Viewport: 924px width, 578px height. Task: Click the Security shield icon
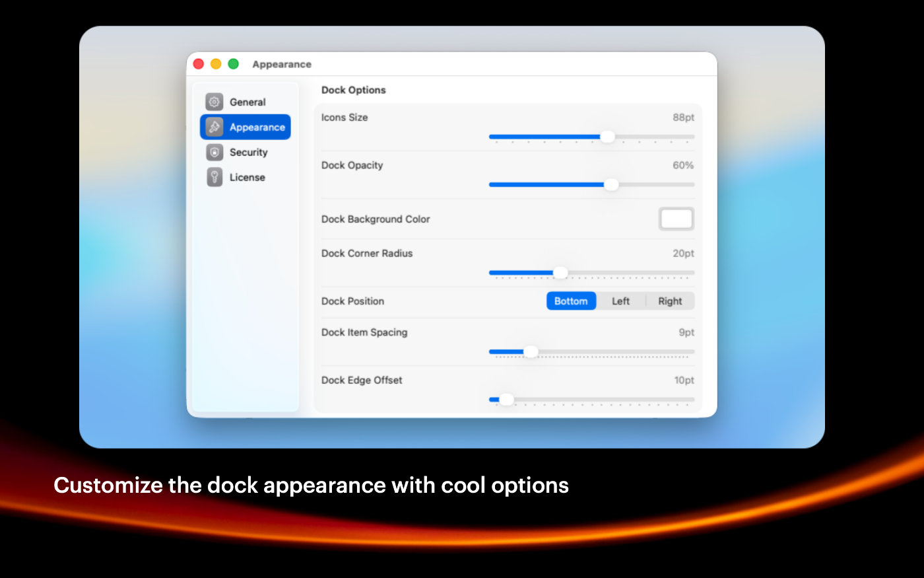click(214, 152)
